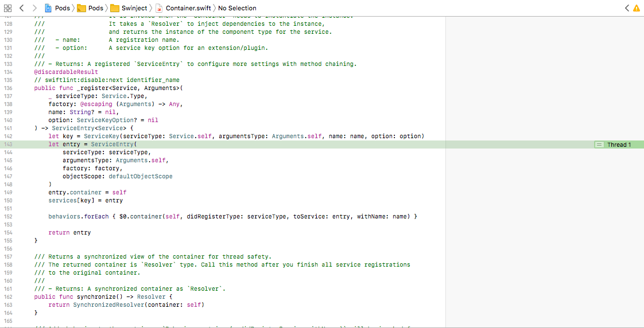Click the Swinject folder icon
The image size is (644, 328).
point(115,8)
